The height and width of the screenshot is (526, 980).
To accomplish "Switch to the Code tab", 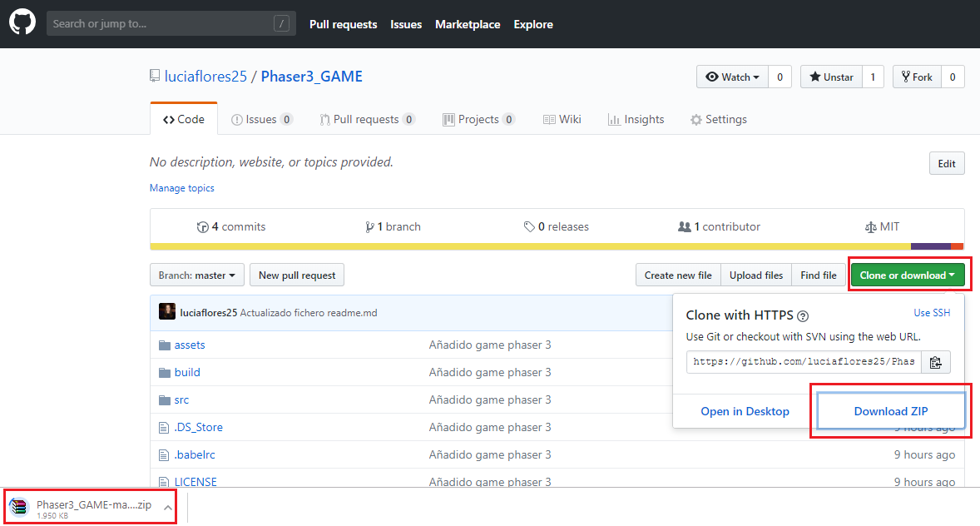I will (184, 119).
